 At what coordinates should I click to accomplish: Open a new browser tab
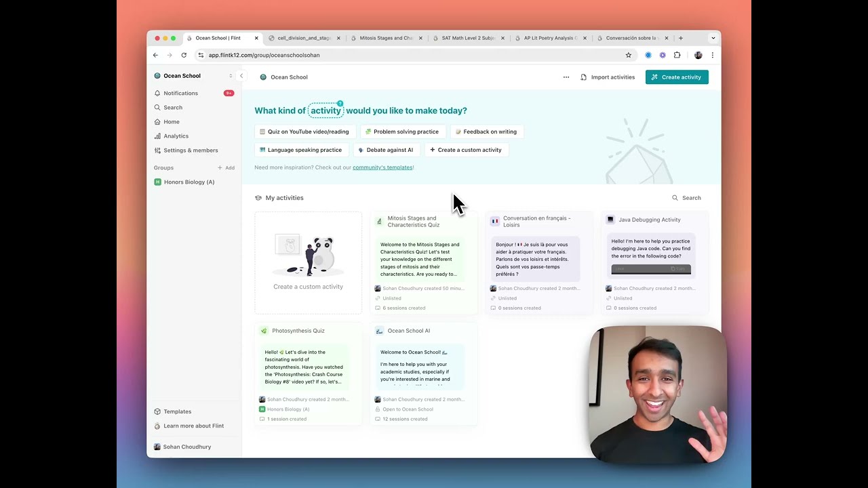681,38
